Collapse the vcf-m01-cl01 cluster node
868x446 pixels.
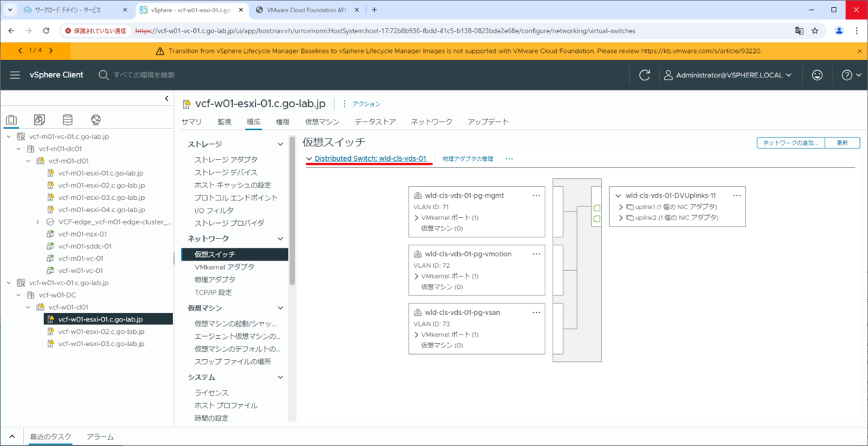click(x=28, y=161)
